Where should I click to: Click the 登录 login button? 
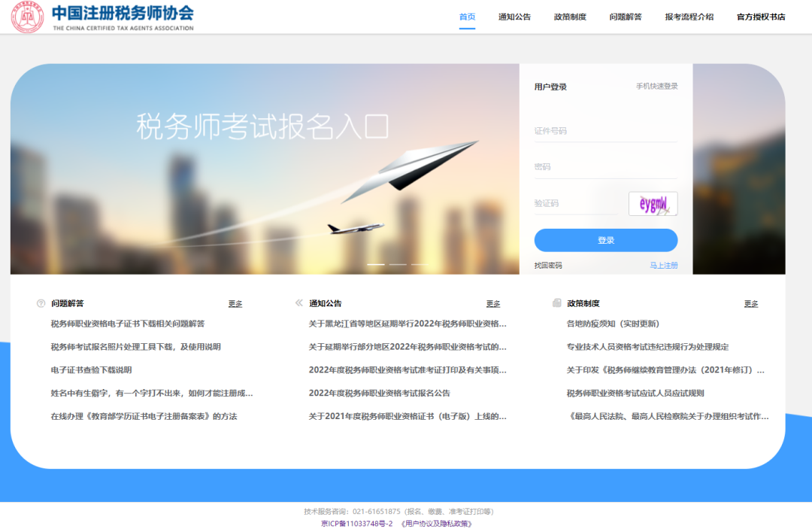605,240
